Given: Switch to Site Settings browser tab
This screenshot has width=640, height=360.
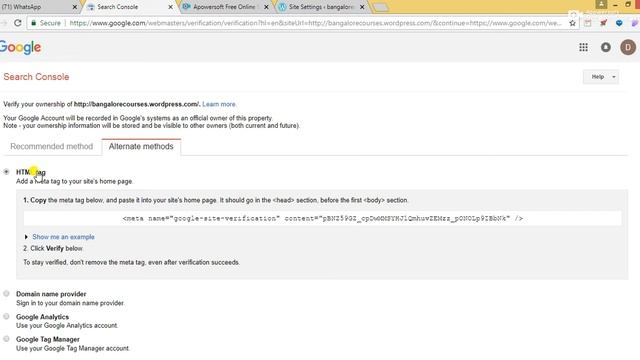Looking at the screenshot, I should pyautogui.click(x=321, y=7).
